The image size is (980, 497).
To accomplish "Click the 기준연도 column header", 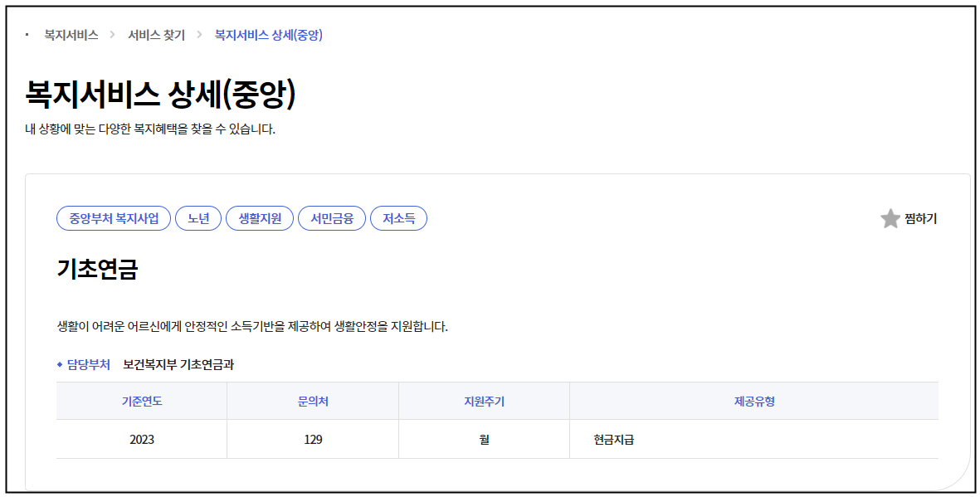I will 142,402.
